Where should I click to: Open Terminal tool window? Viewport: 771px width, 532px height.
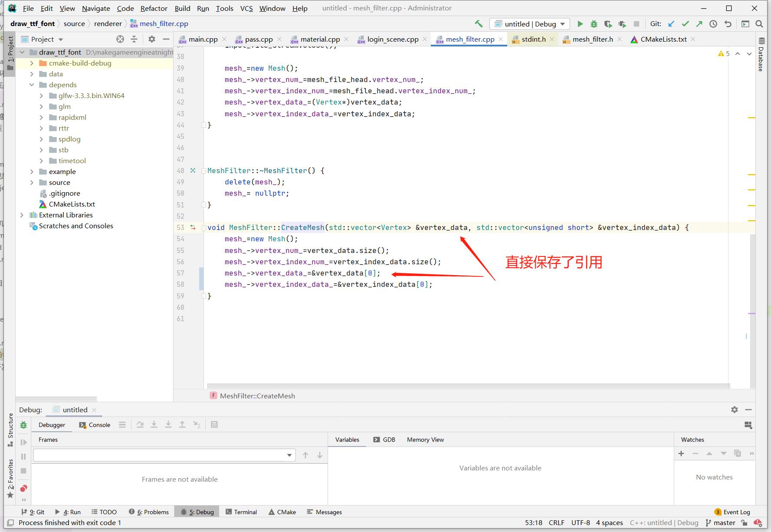point(241,512)
